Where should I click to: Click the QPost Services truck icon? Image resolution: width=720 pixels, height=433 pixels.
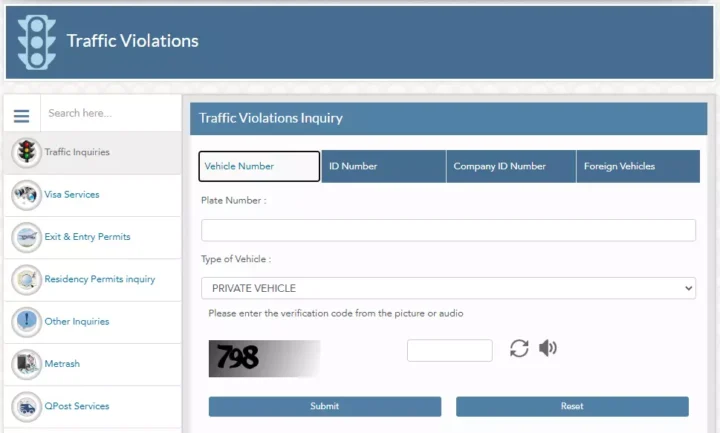click(26, 406)
